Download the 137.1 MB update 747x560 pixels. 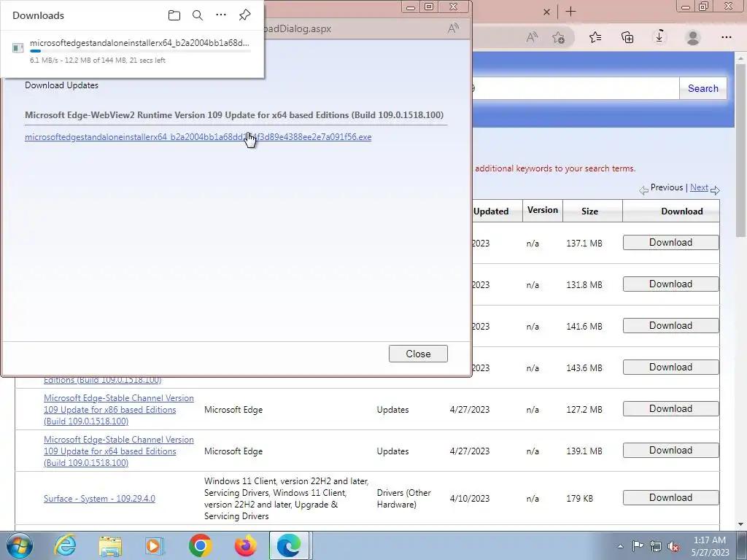(x=670, y=242)
